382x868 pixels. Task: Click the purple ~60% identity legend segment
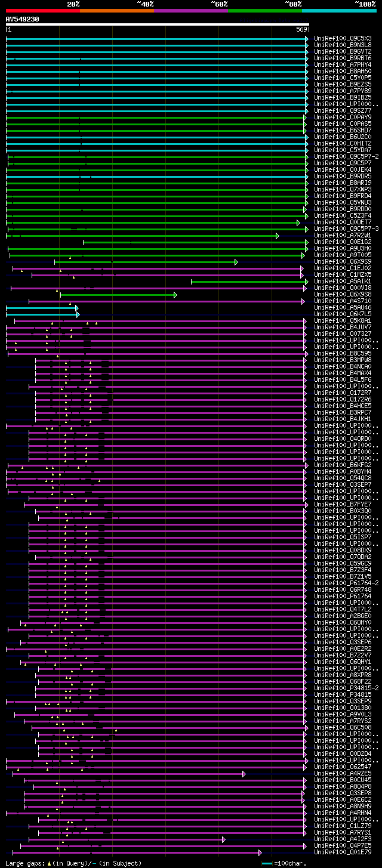click(191, 10)
